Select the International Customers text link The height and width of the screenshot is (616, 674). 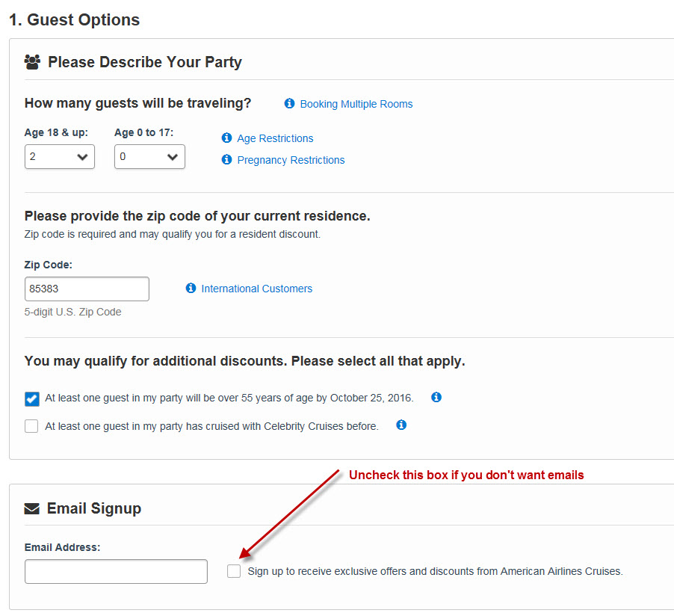(x=256, y=289)
